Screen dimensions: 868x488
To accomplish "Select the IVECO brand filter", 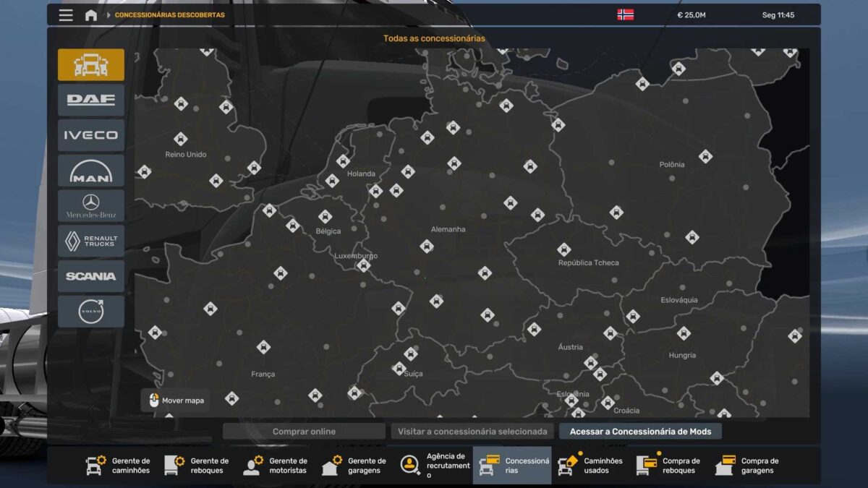I will pos(90,135).
